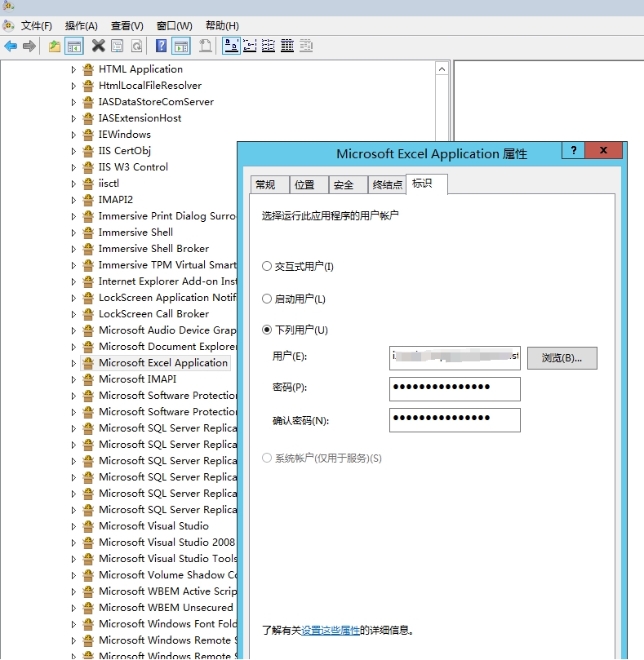Switch to the 位置 tab

click(309, 184)
